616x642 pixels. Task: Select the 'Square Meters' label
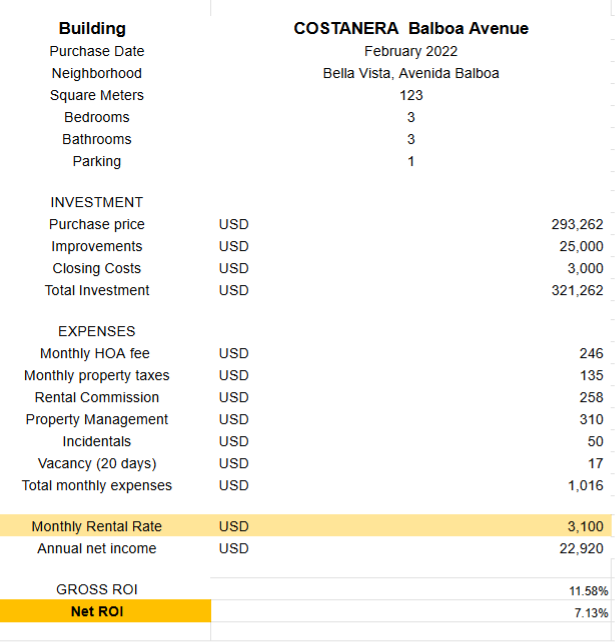pos(97,95)
